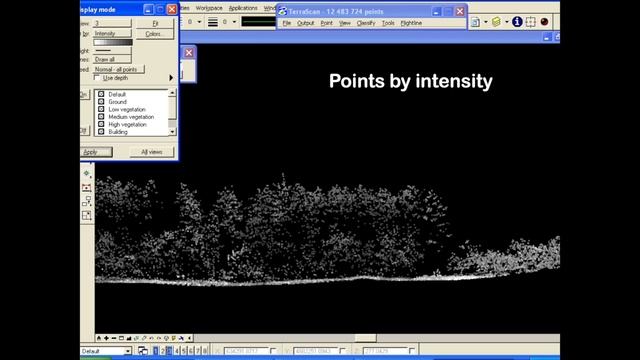Click class list scroll up arrow
The width and height of the screenshot is (640, 360).
coord(172,93)
